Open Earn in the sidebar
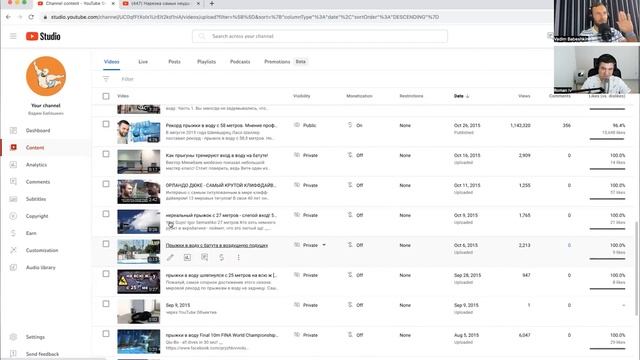The width and height of the screenshot is (640, 360). 31,233
